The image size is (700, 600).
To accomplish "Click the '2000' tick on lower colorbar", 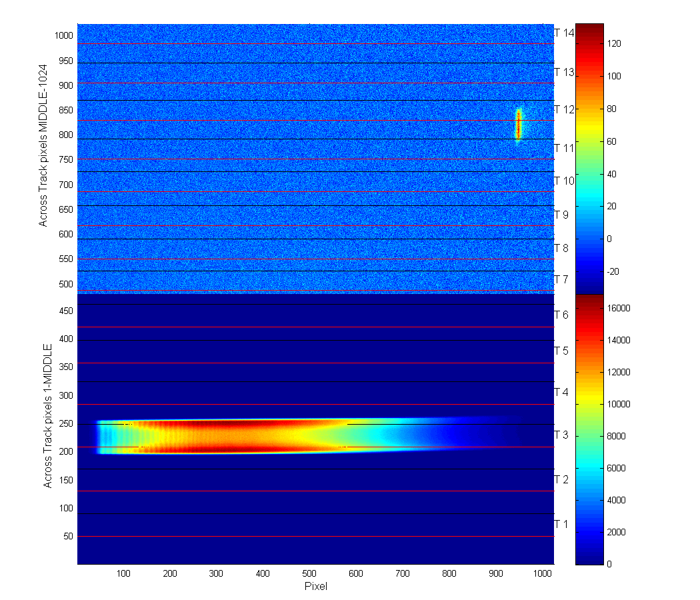I will (x=617, y=532).
